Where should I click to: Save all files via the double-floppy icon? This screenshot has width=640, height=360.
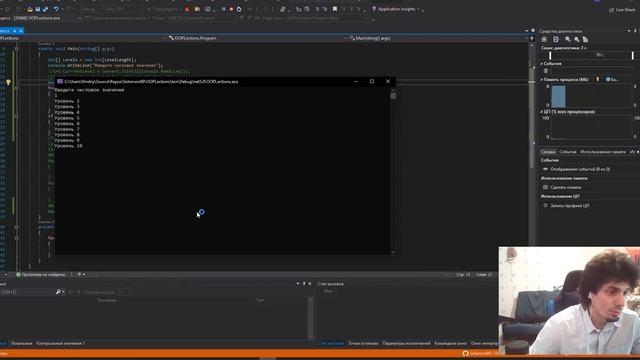click(45, 9)
